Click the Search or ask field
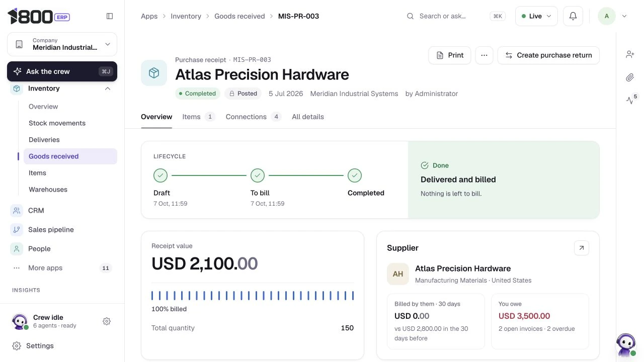Image resolution: width=644 pixels, height=362 pixels. [x=456, y=16]
